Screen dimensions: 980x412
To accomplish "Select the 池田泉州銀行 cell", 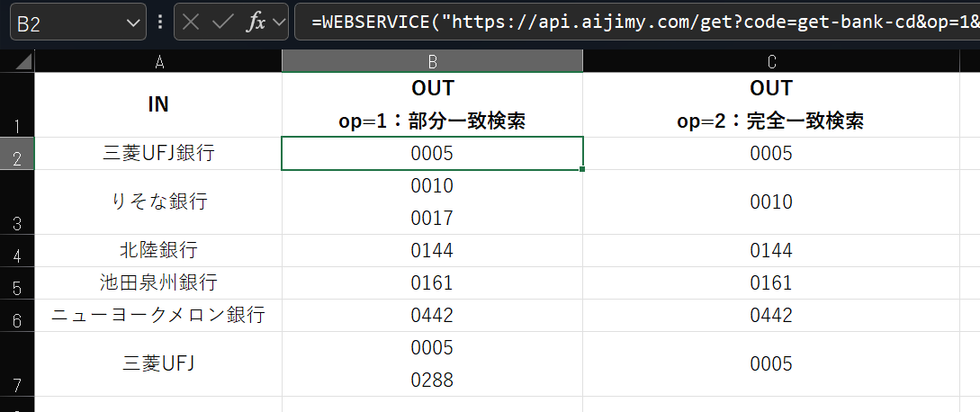I will coord(158,283).
